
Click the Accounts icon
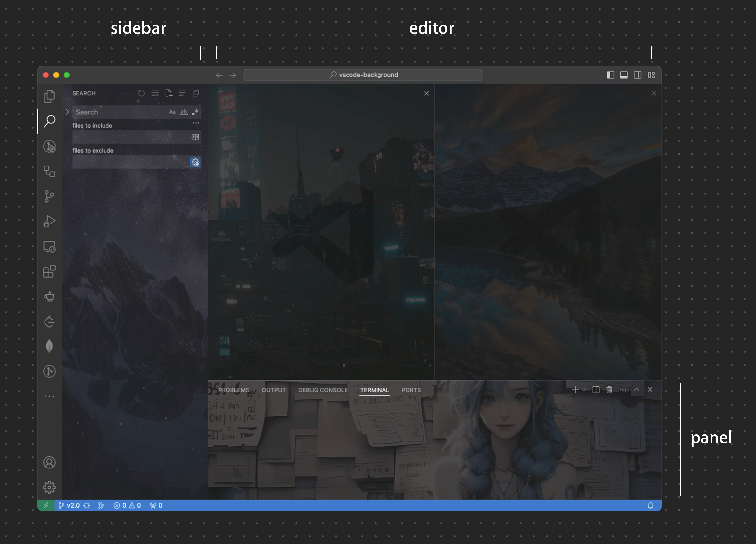49,462
